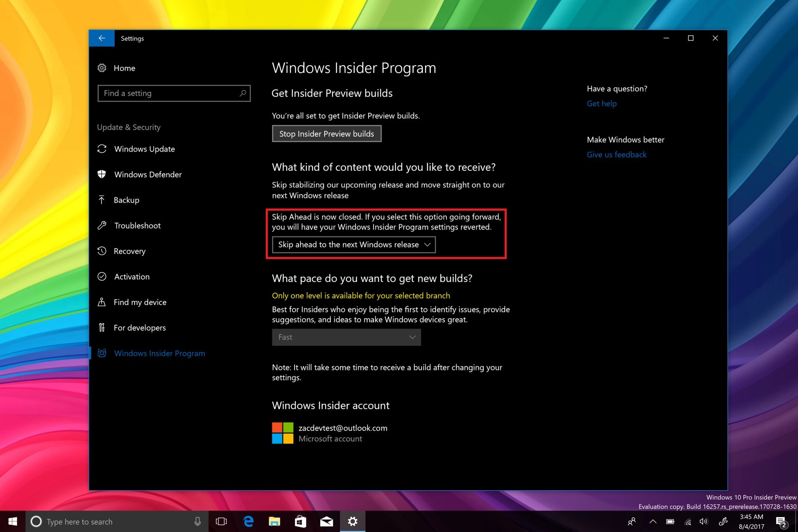798x532 pixels.
Task: Click Stop Insider Preview builds button
Action: 327,134
